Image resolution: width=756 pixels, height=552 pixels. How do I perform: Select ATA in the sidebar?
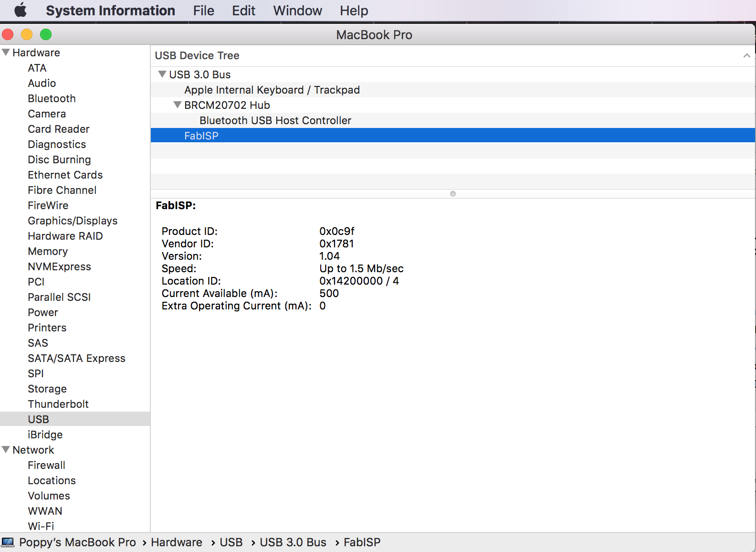coord(37,68)
